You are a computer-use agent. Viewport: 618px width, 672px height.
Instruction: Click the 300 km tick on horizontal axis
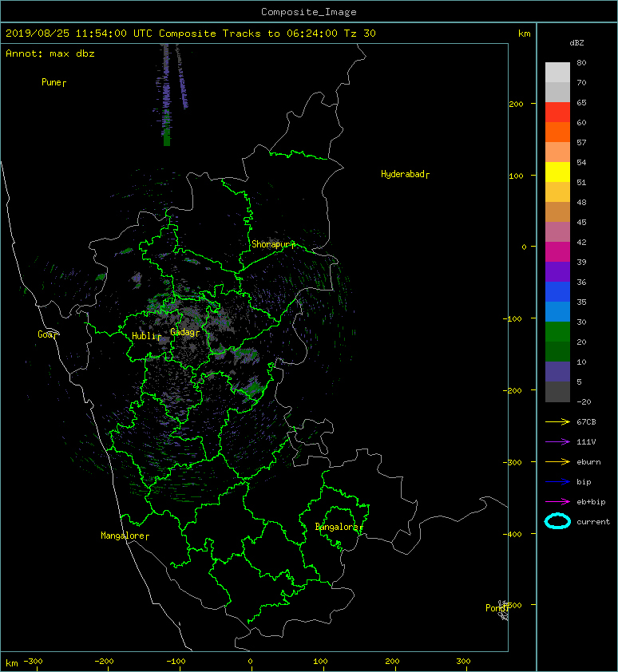(463, 662)
